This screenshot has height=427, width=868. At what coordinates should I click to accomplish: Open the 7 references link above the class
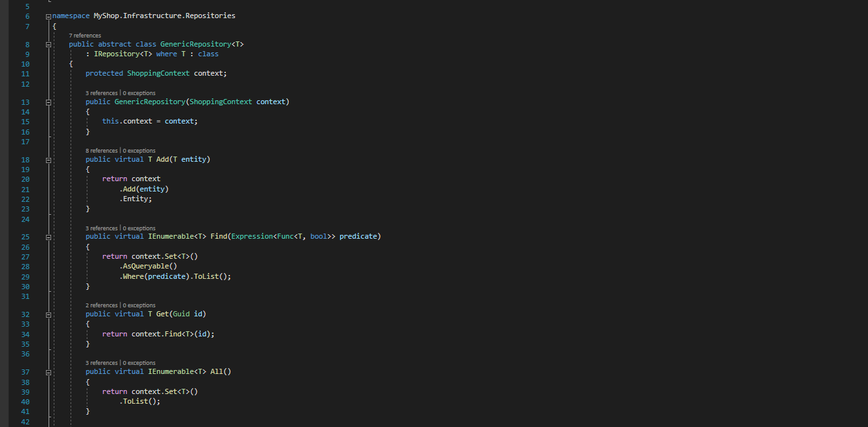pos(85,36)
